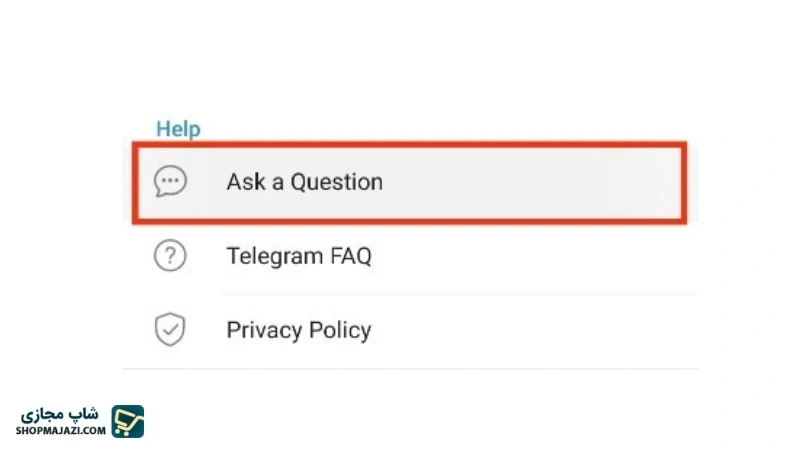Click the word Question in the highlighted row
The image size is (800, 450).
pyautogui.click(x=337, y=182)
